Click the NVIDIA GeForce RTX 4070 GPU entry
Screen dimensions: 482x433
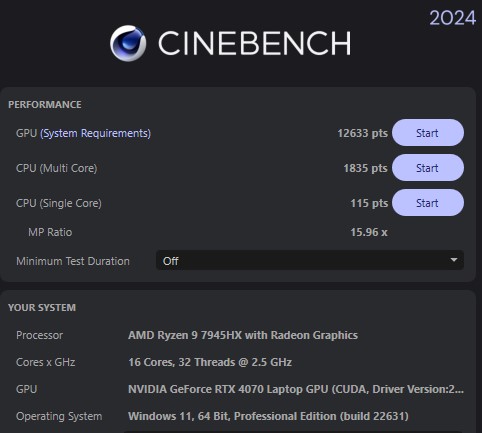[x=296, y=389]
